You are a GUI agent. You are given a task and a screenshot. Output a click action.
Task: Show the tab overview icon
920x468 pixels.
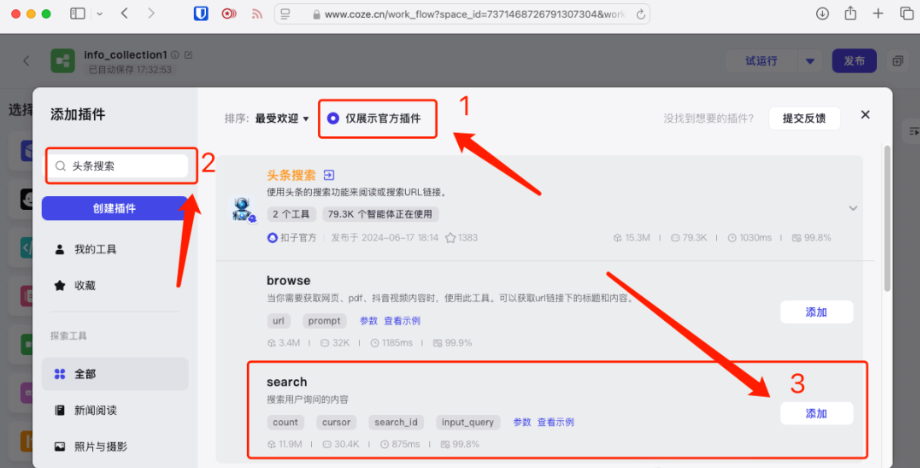point(907,13)
